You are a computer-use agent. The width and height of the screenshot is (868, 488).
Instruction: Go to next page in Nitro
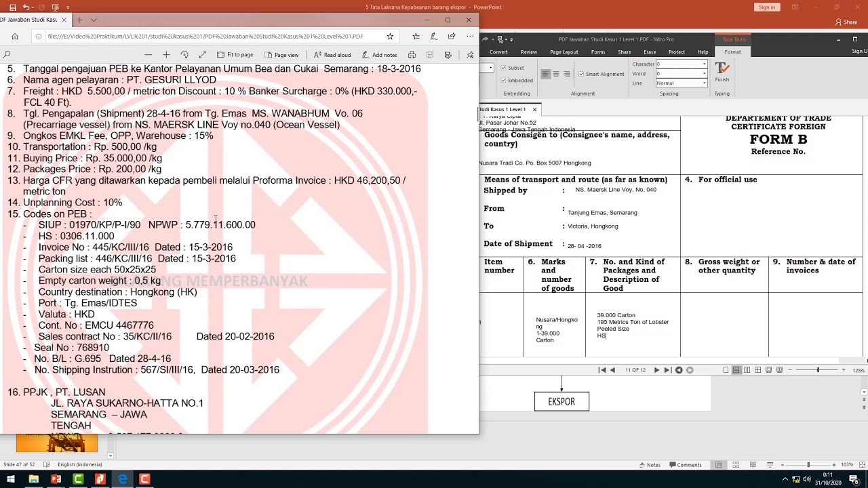click(656, 370)
